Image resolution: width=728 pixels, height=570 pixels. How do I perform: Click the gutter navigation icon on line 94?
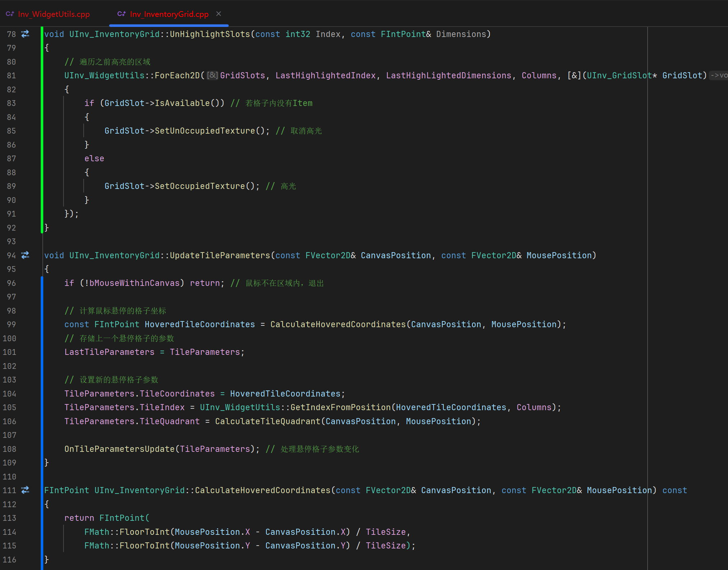[x=25, y=255]
